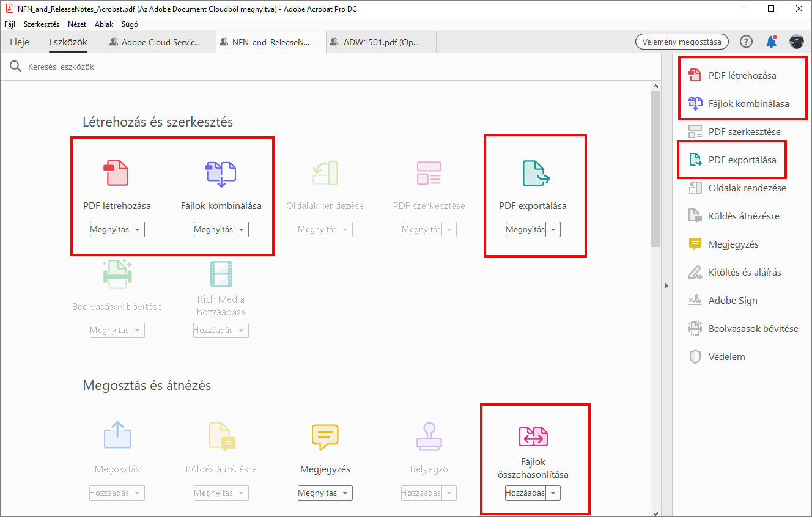
Task: Expand the PDF exportálása Megnyitás dropdown arrow
Action: click(x=553, y=230)
